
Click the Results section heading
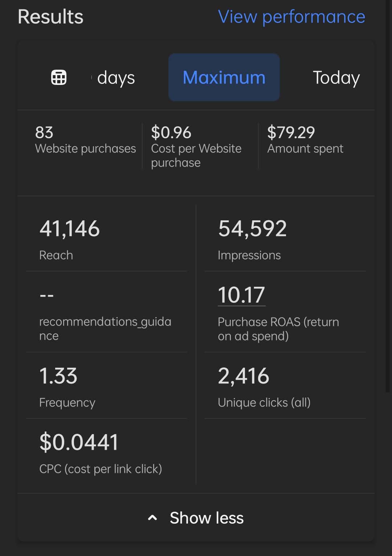(x=50, y=17)
